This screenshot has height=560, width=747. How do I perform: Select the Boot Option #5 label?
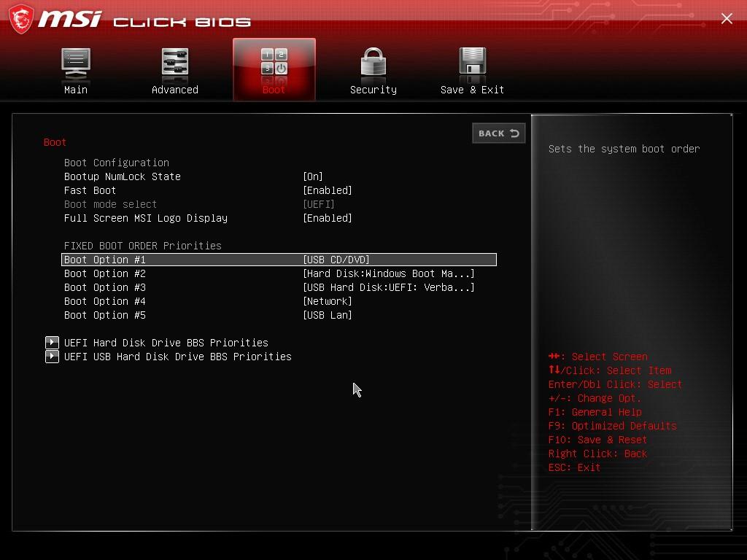coord(105,315)
